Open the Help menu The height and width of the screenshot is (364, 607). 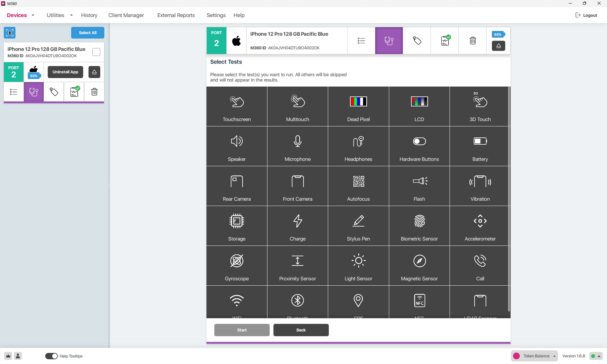pos(239,15)
